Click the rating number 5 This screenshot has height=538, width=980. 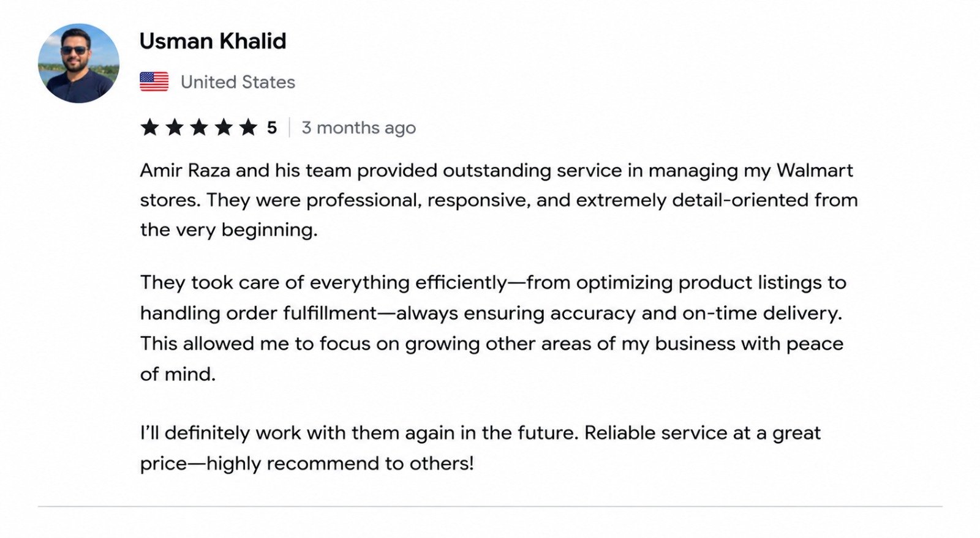point(272,128)
